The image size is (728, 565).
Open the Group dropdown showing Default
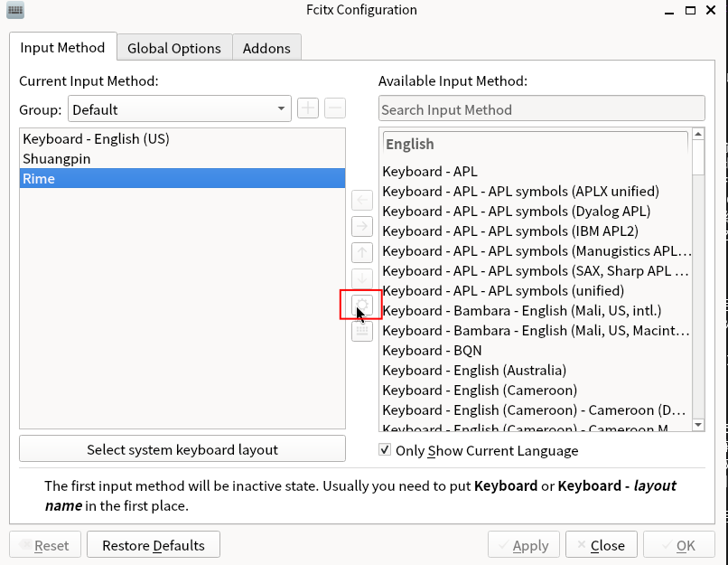click(179, 109)
